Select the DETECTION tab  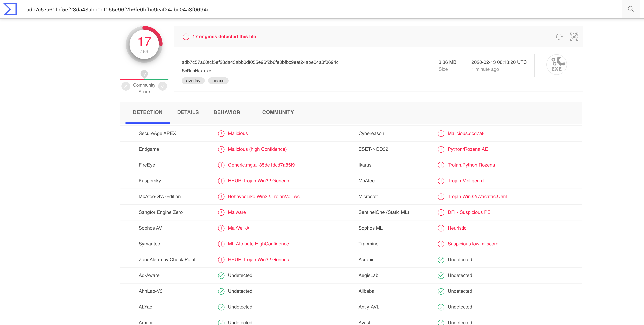(148, 112)
